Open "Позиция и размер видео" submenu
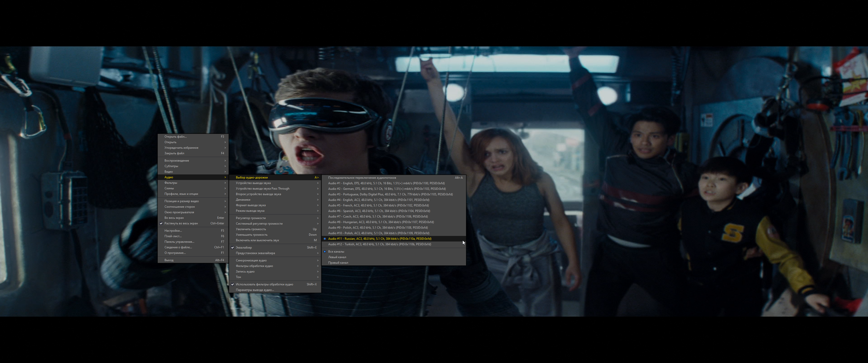The image size is (868, 363). 193,201
